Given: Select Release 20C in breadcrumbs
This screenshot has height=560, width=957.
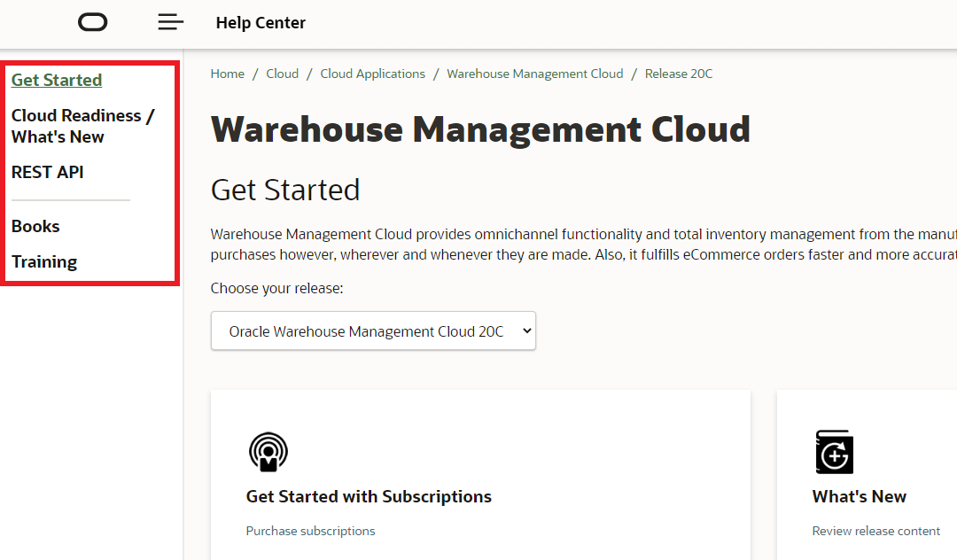Looking at the screenshot, I should tap(678, 74).
